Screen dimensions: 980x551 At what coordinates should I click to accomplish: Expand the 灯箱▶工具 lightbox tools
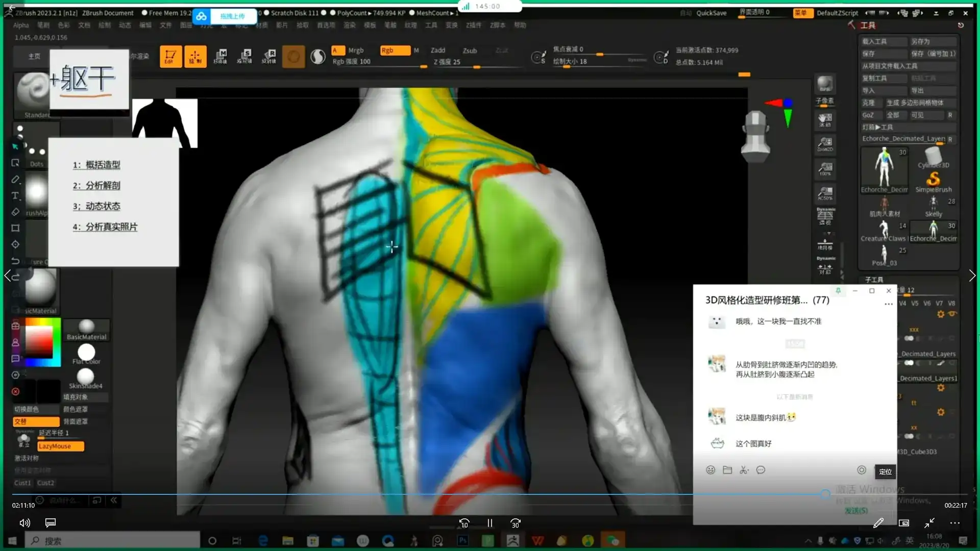coord(877,127)
